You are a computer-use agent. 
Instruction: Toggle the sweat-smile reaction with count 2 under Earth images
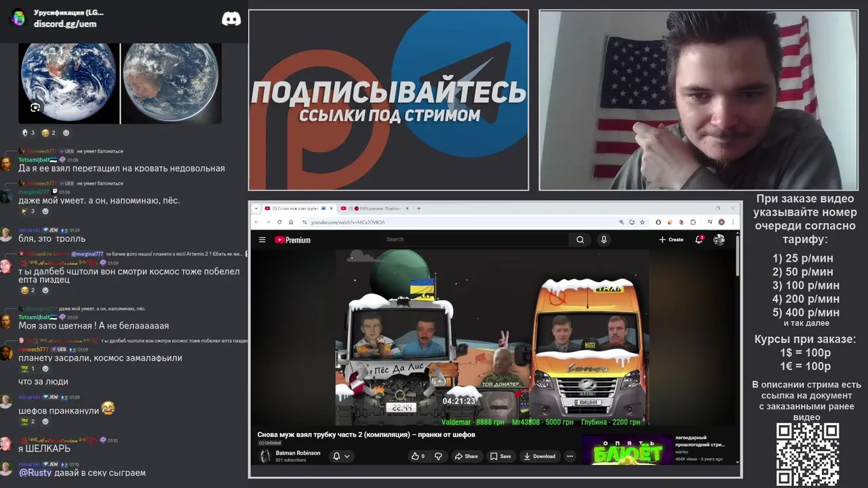point(49,133)
